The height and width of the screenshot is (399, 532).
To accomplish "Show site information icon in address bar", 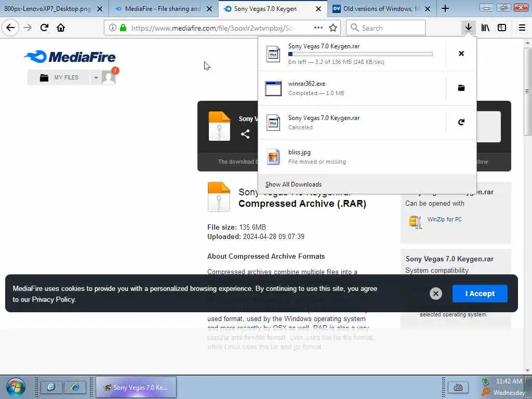I will (113, 28).
